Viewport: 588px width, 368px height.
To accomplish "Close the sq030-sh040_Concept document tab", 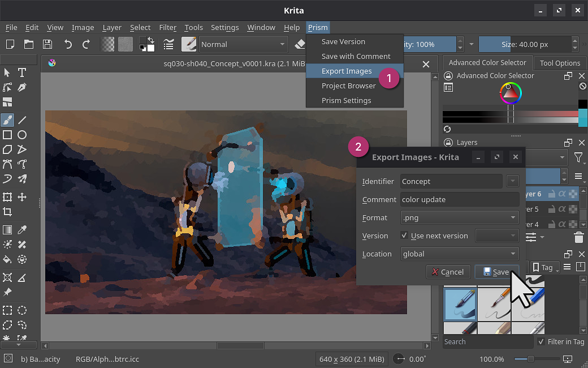I will click(426, 64).
